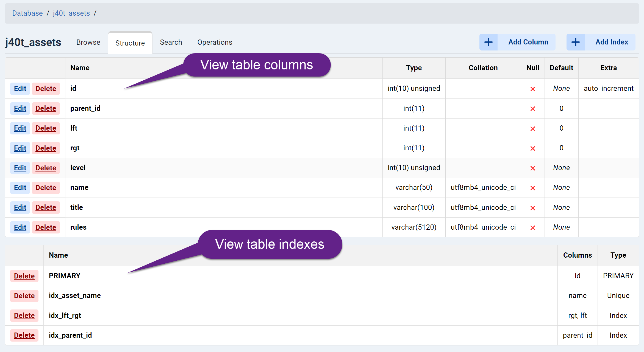Click plus icon beside Add Column
The height and width of the screenshot is (352, 644).
point(488,42)
